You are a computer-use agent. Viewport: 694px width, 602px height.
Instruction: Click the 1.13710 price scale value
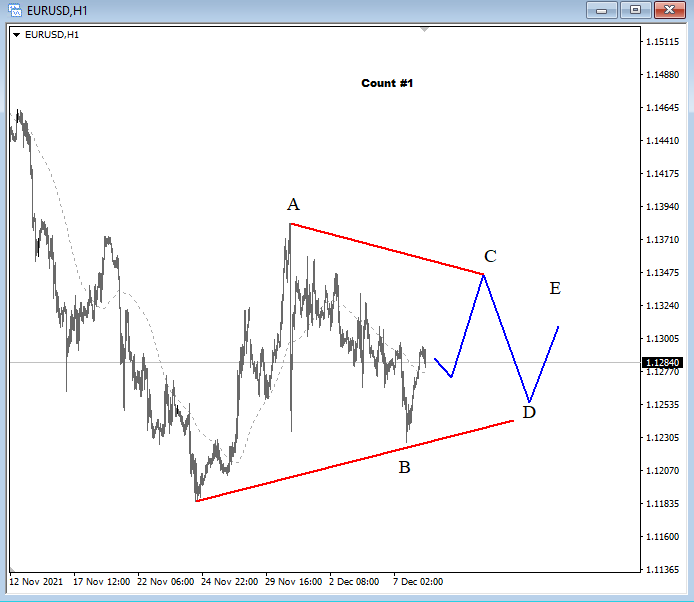coord(662,239)
